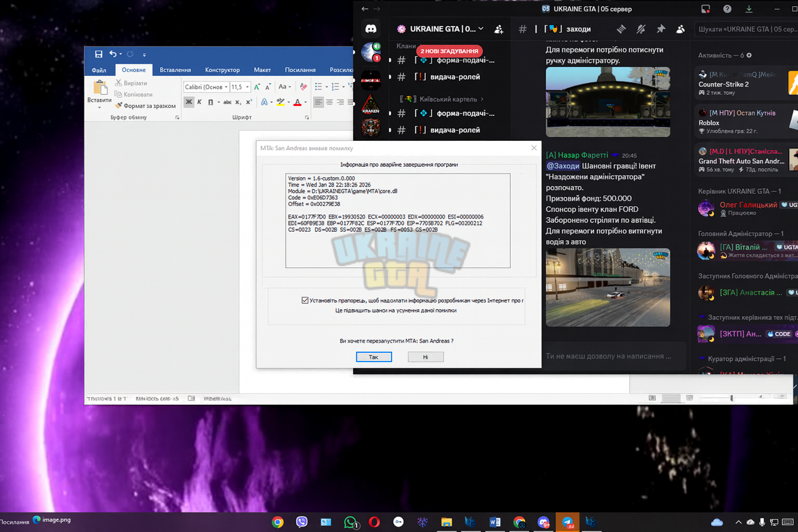
Task: Open Discord direct messages home icon
Action: [x=371, y=29]
